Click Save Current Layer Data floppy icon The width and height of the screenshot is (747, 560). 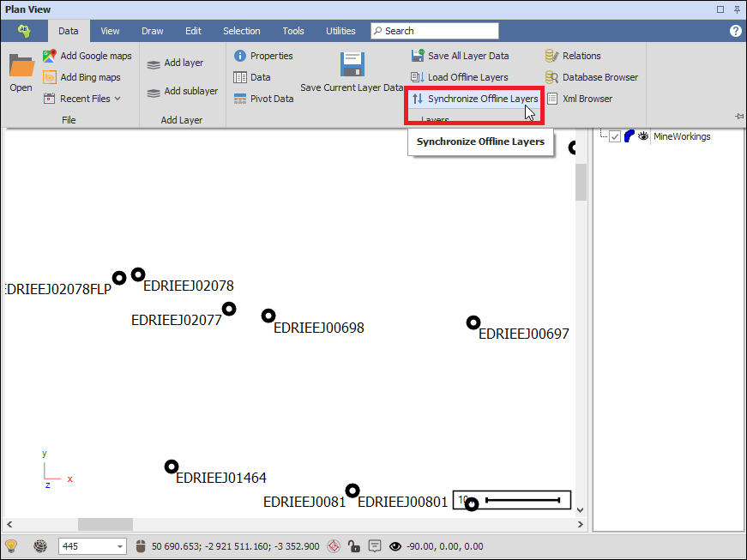(x=352, y=66)
